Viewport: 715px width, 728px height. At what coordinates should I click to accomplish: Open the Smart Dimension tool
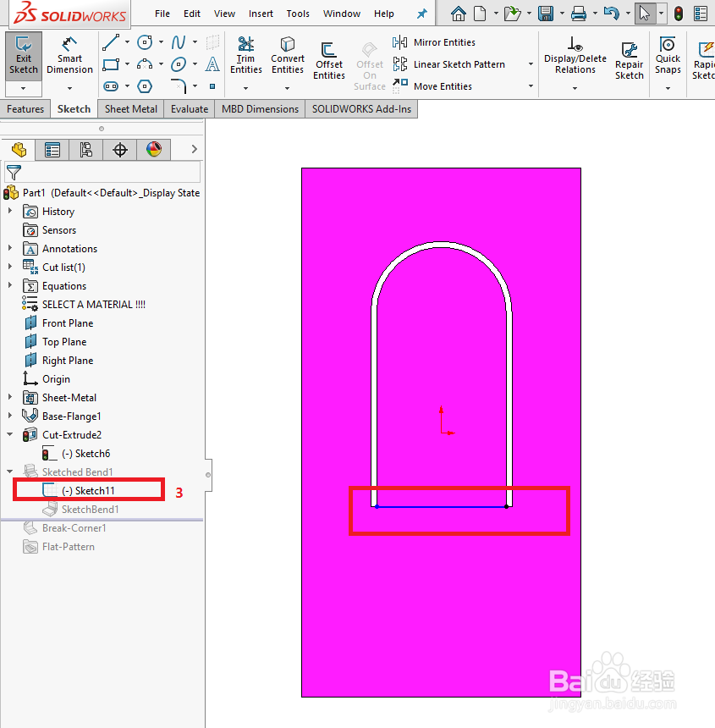pyautogui.click(x=69, y=58)
